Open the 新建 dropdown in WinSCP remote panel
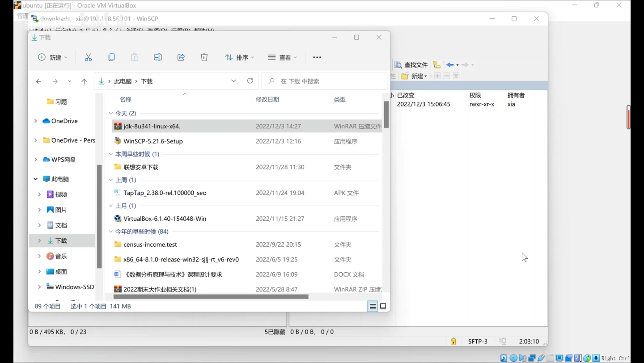This screenshot has width=644, height=363. (x=417, y=76)
